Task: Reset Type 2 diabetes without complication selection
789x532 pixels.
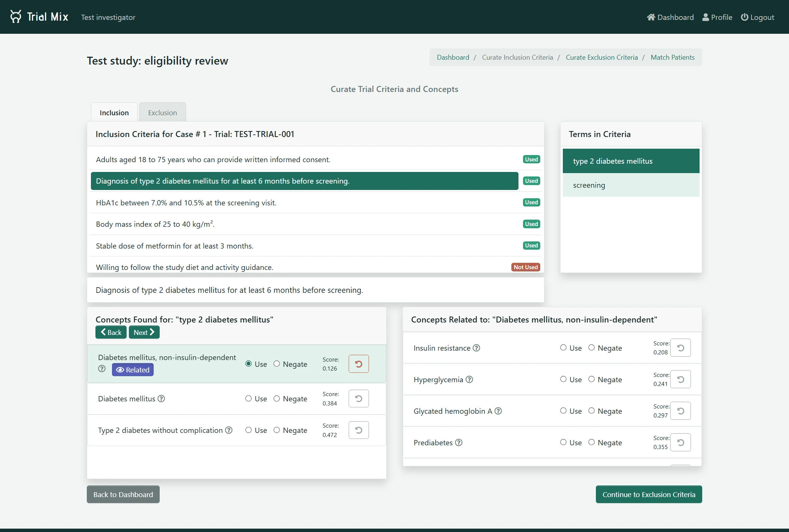Action: [x=358, y=430]
